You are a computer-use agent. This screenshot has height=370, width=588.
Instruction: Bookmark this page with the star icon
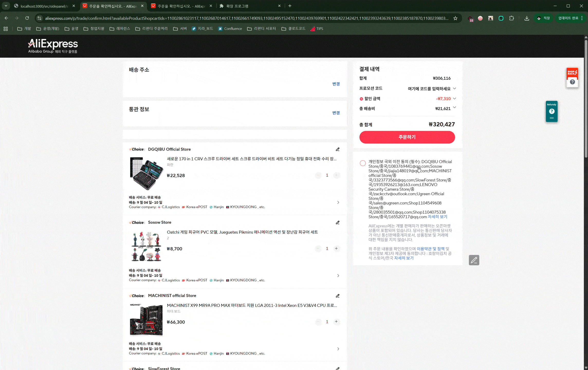[455, 18]
